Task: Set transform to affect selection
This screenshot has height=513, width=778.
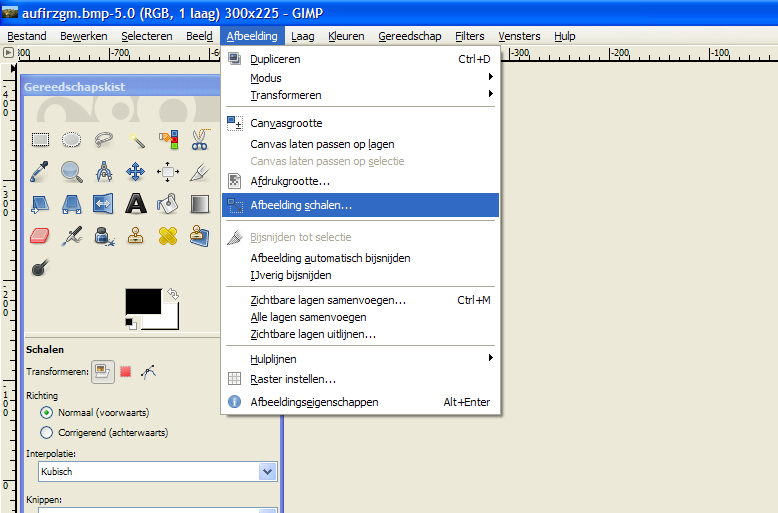Action: [x=126, y=372]
